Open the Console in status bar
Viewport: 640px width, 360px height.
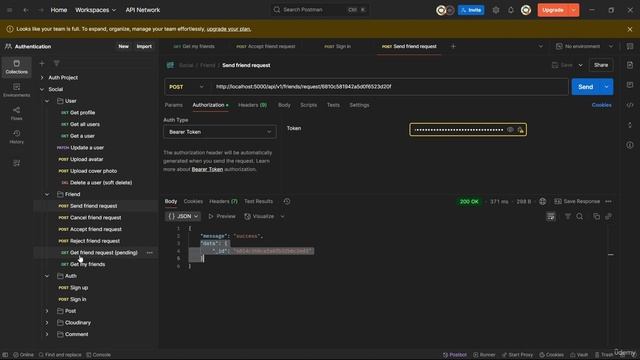[x=98, y=355]
